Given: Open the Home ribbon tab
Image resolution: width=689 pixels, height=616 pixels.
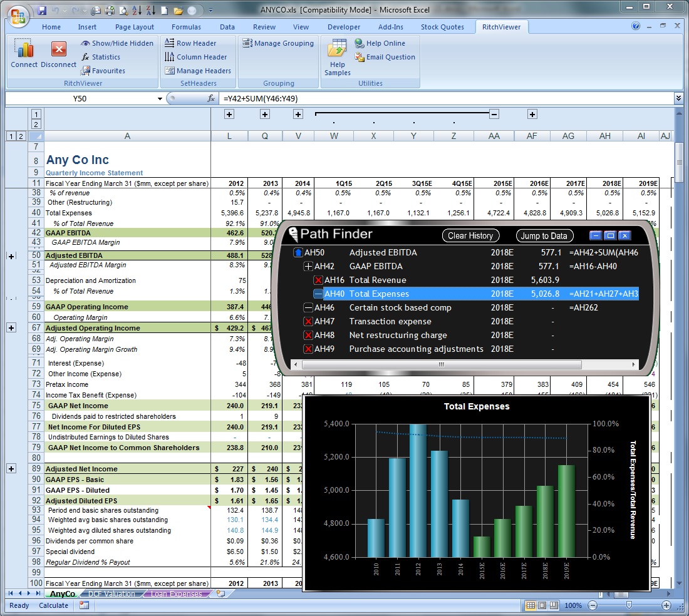Looking at the screenshot, I should click(x=51, y=27).
